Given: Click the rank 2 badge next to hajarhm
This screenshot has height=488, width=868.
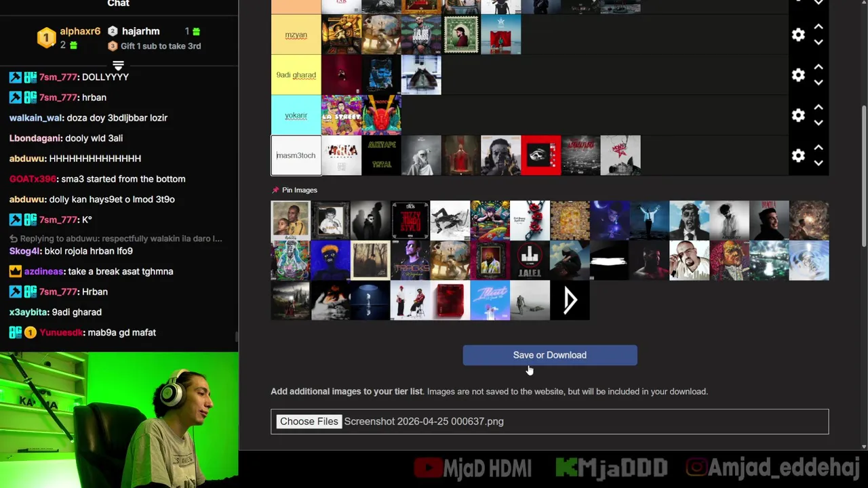Looking at the screenshot, I should click(x=113, y=31).
